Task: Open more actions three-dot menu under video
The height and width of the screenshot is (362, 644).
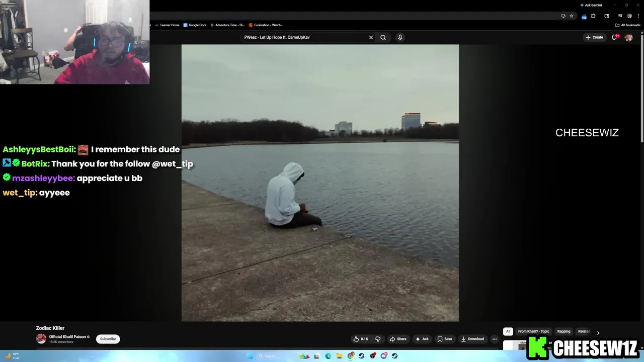Action: coord(494,339)
